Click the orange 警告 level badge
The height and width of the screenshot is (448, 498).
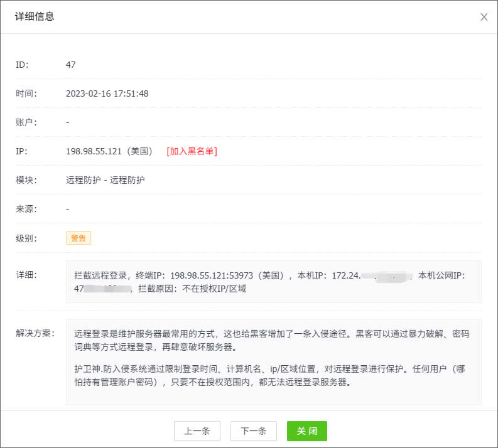coord(78,238)
